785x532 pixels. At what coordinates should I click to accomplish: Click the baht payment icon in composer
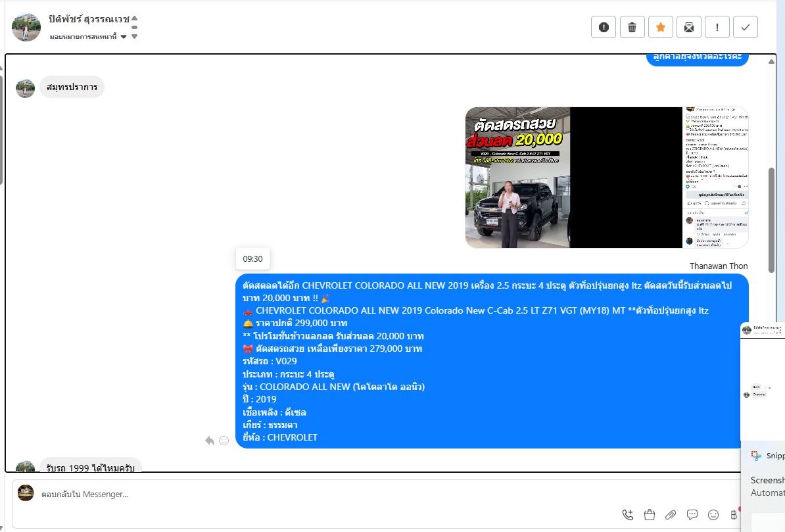pos(734,514)
